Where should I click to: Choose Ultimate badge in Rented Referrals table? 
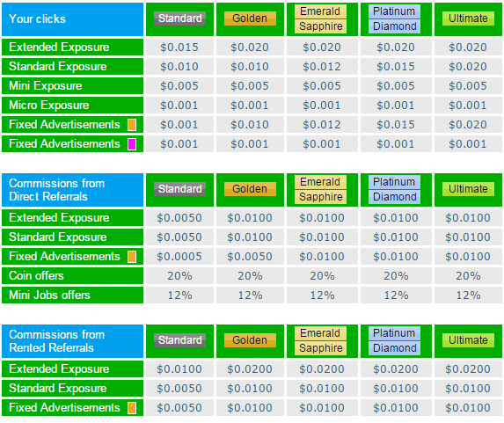coord(468,340)
